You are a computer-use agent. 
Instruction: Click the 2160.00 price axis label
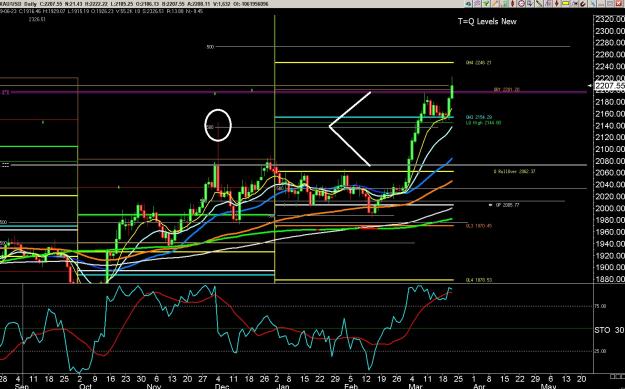[610, 114]
